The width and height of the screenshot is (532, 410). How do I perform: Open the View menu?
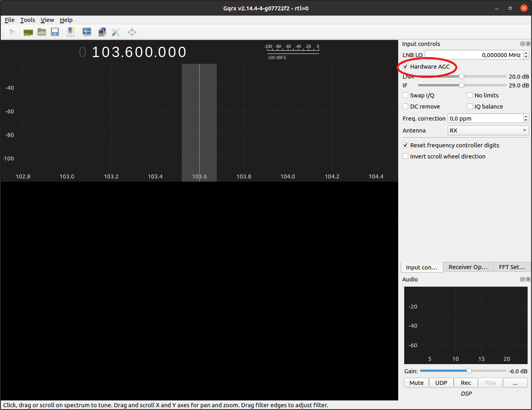tap(47, 20)
